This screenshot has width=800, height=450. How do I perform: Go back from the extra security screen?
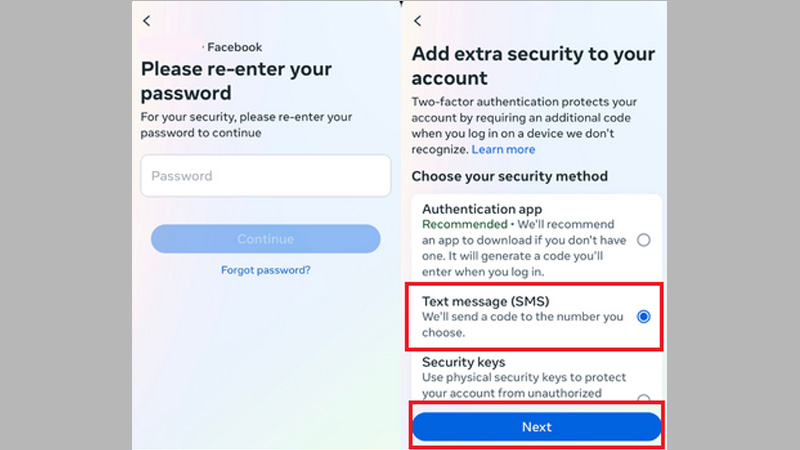(x=418, y=21)
